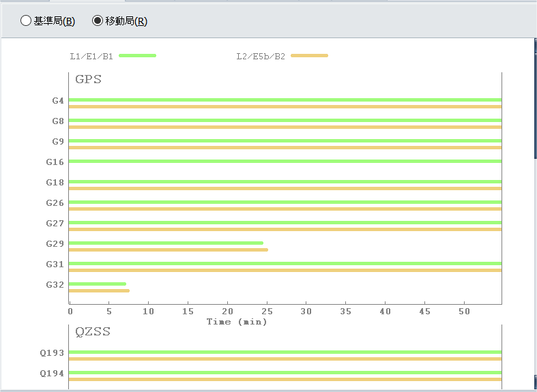The width and height of the screenshot is (537, 392).
Task: Click the G32 orange L2 signal bar
Action: click(100, 290)
